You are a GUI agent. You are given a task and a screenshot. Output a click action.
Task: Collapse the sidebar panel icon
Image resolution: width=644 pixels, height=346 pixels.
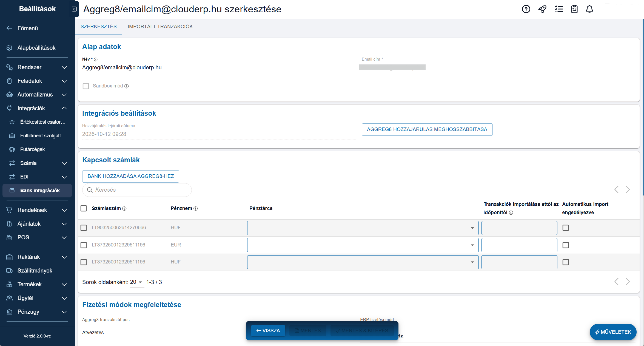click(74, 9)
